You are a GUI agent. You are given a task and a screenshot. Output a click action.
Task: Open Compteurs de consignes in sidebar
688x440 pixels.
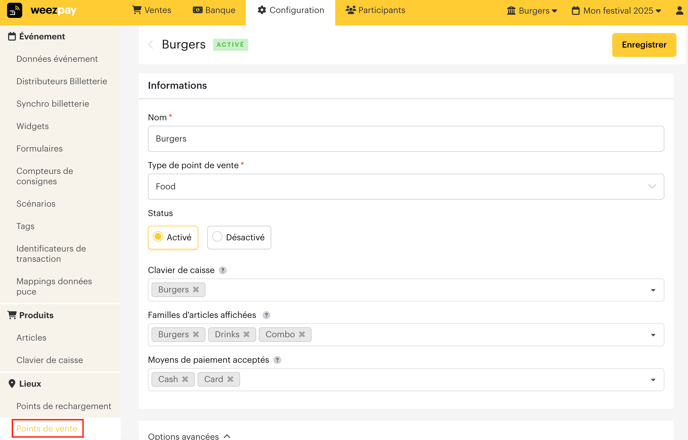pos(45,176)
